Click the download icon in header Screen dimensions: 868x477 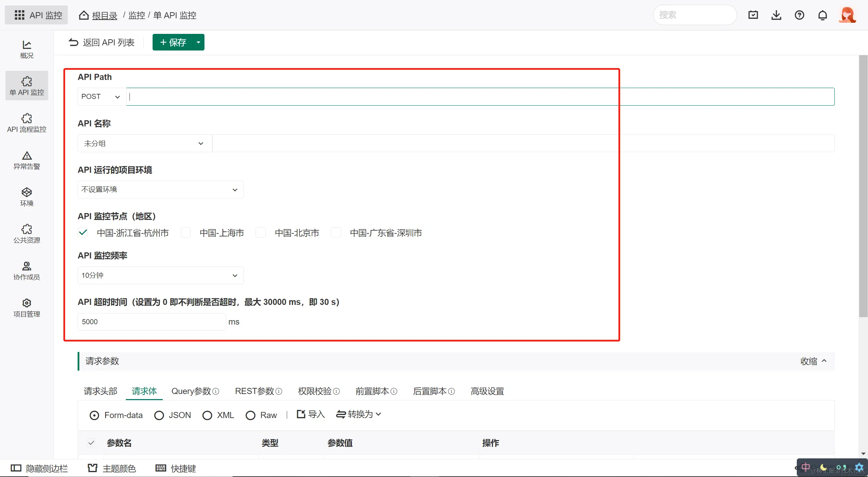coord(776,15)
